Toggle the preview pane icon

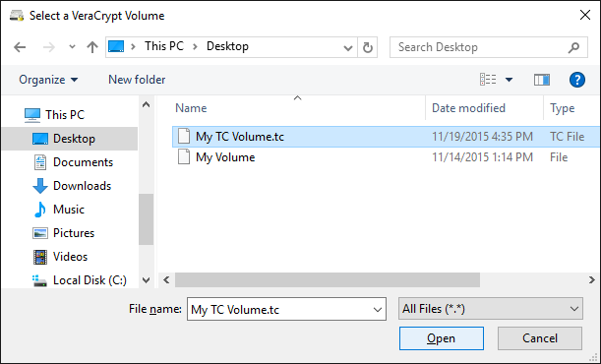tap(542, 80)
